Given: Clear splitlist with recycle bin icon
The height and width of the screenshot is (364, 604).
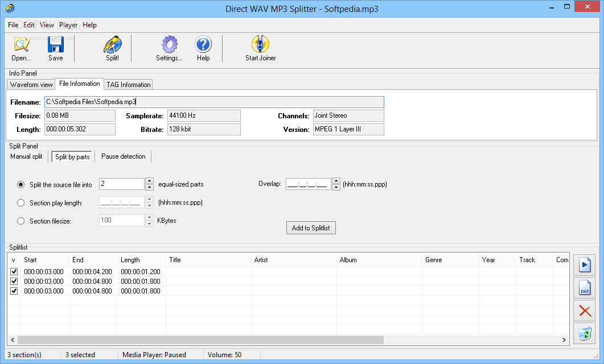Looking at the screenshot, I should coord(584,333).
